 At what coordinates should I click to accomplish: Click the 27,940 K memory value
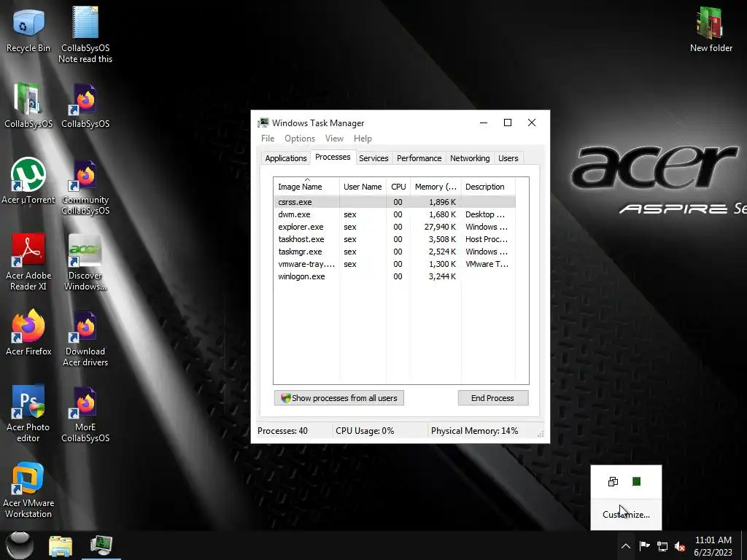coord(440,227)
